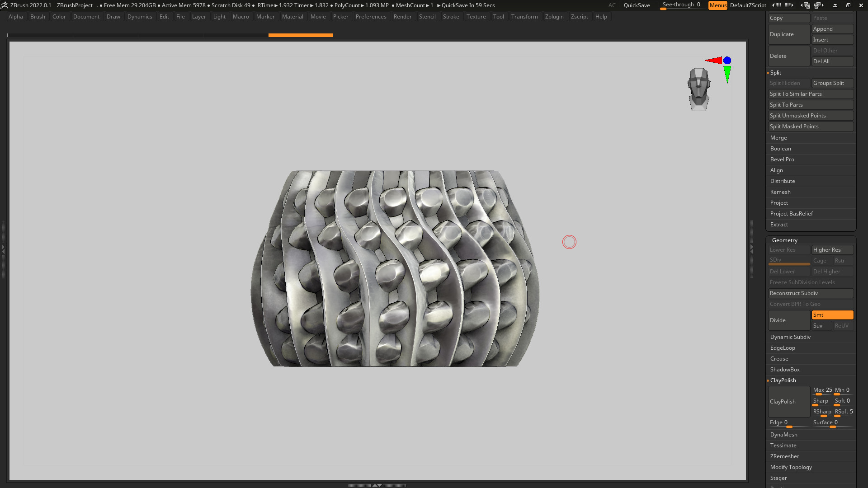Image resolution: width=868 pixels, height=488 pixels.
Task: Click the Copy subtool button
Action: (789, 18)
